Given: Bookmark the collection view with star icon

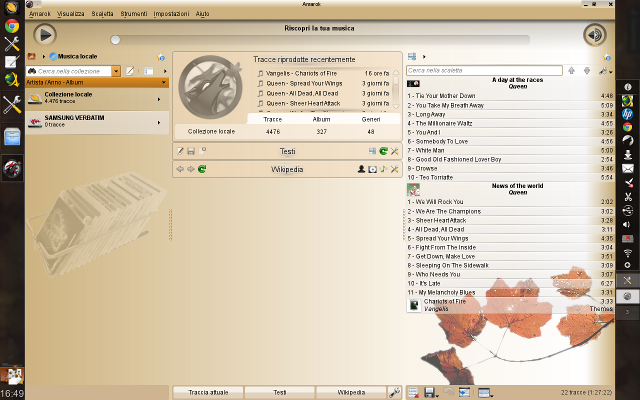Looking at the screenshot, I should [161, 57].
